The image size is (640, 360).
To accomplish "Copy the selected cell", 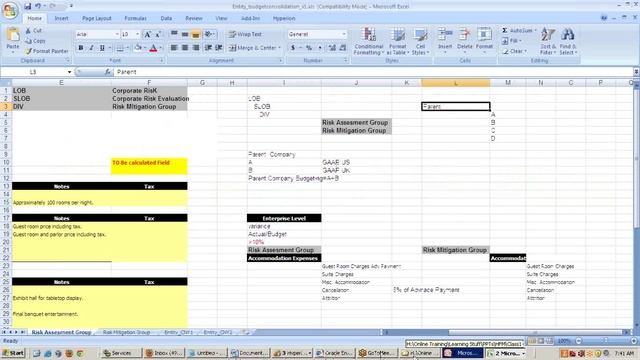I will pos(35,41).
